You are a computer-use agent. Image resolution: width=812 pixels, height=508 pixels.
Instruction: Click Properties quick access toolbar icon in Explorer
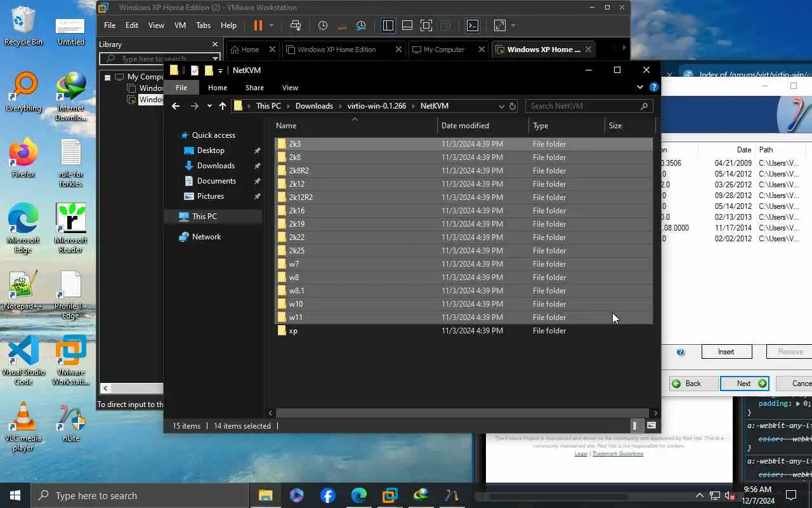195,70
